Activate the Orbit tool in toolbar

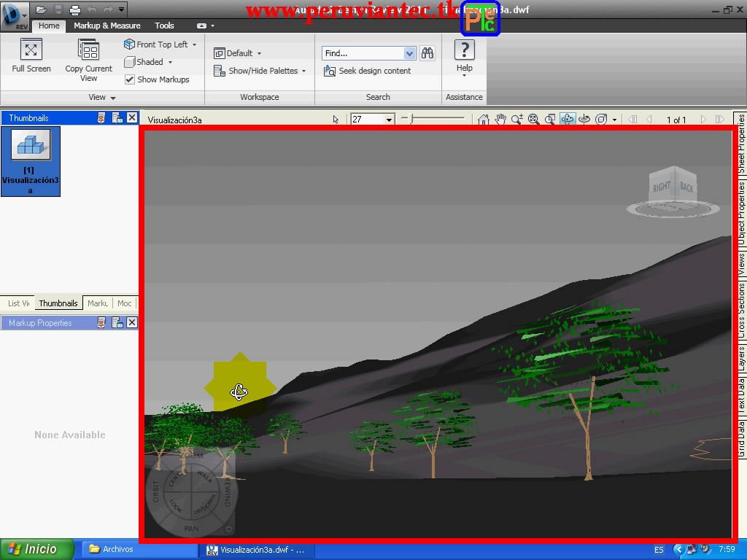568,119
